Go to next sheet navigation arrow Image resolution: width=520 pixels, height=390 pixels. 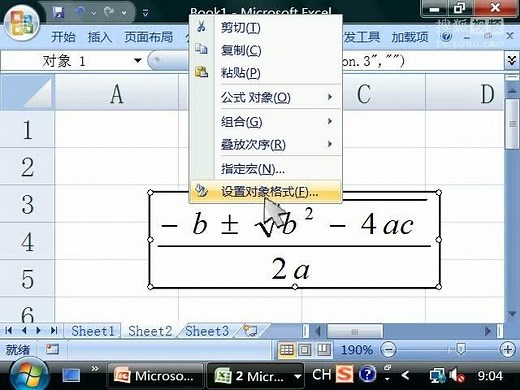pos(39,331)
